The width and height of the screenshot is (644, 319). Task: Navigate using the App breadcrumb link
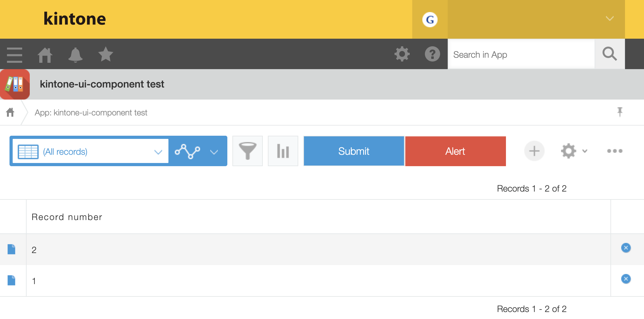(x=91, y=112)
